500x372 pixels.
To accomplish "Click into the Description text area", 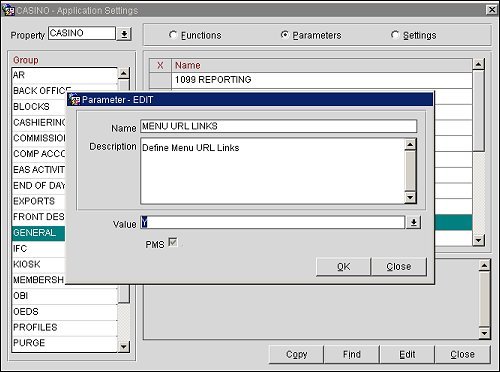I will pyautogui.click(x=272, y=171).
